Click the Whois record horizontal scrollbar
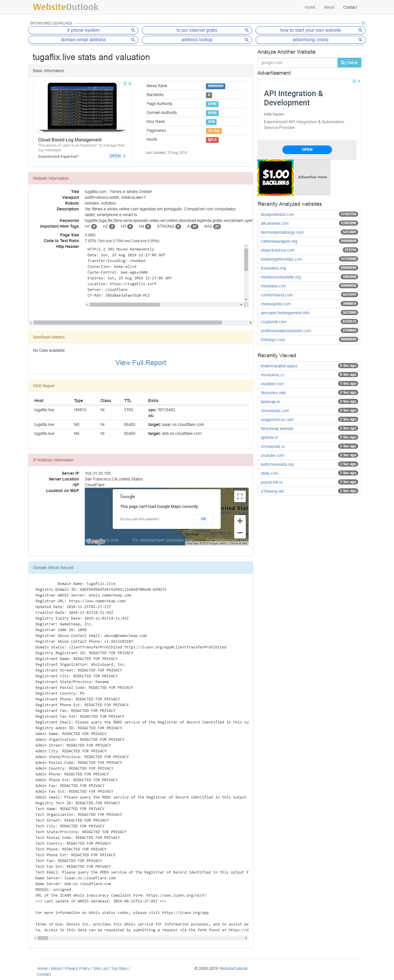This screenshot has width=394, height=980. (43, 938)
